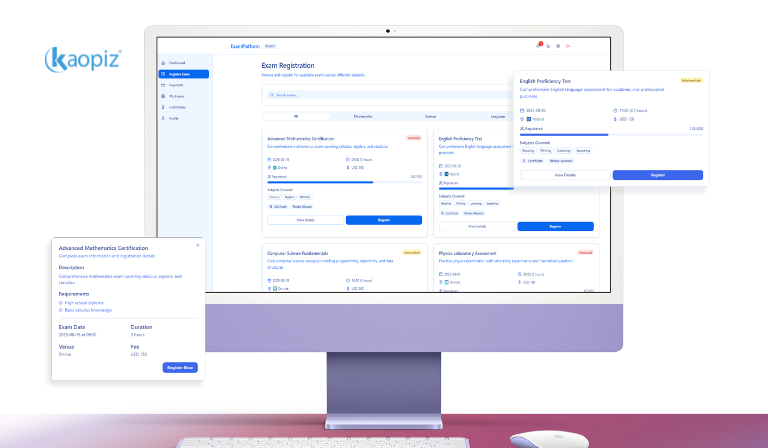
Task: Switch to the Science filter tab
Action: (x=430, y=117)
